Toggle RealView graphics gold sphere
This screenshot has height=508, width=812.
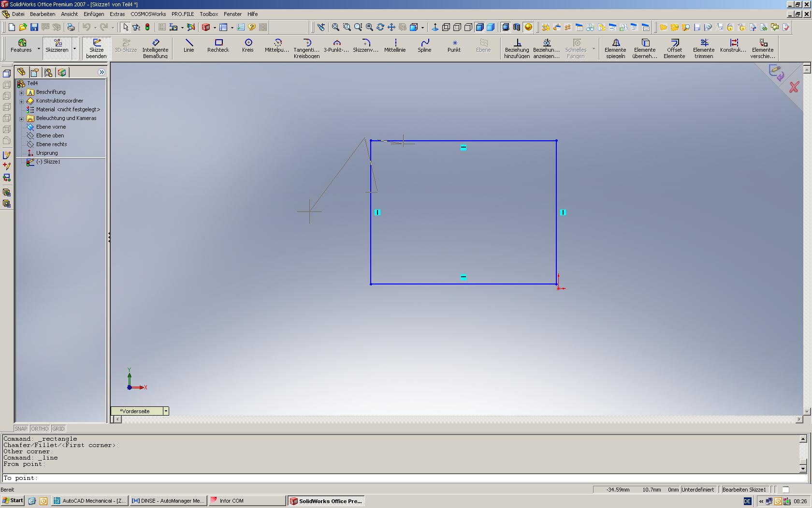pyautogui.click(x=528, y=27)
